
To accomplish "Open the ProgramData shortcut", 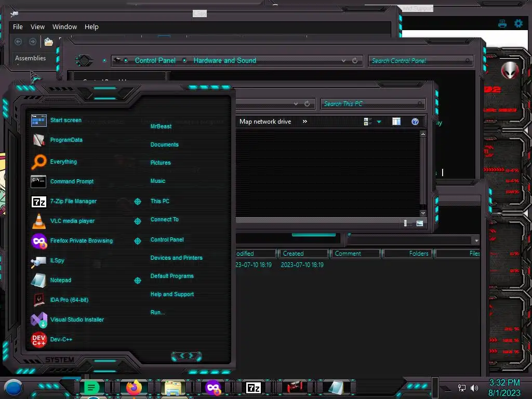I will coord(57,140).
